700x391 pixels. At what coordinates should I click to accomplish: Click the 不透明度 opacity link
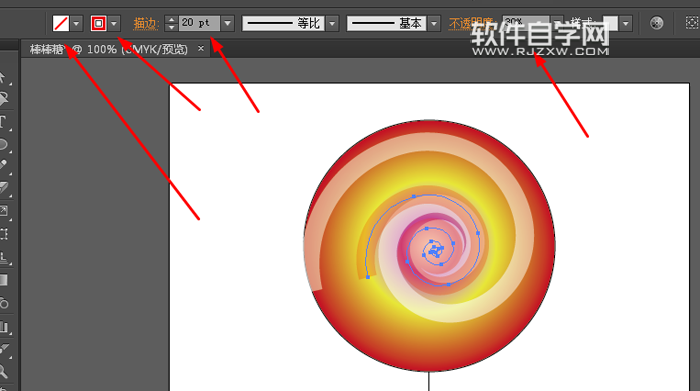(471, 24)
